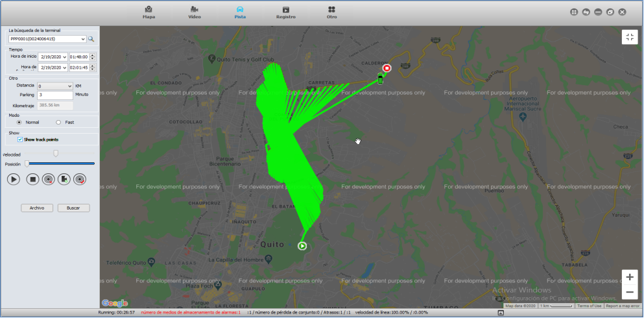Click the alarm storage count status text
The image size is (644, 318).
[x=191, y=313]
